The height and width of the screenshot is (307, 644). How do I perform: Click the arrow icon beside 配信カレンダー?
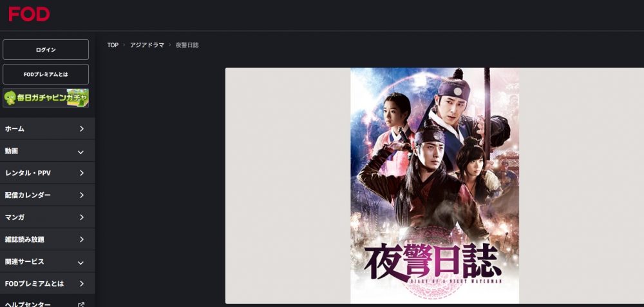(x=81, y=195)
